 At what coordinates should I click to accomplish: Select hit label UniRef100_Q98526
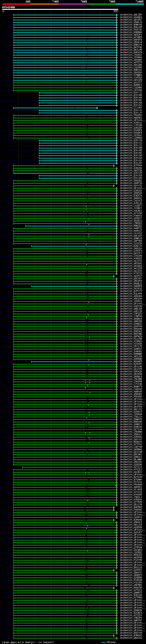click(x=131, y=193)
